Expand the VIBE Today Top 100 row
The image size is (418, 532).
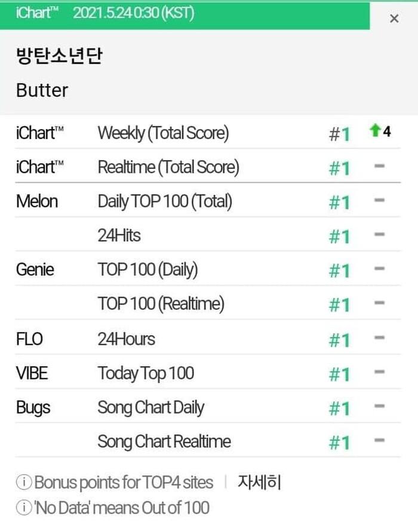click(145, 373)
